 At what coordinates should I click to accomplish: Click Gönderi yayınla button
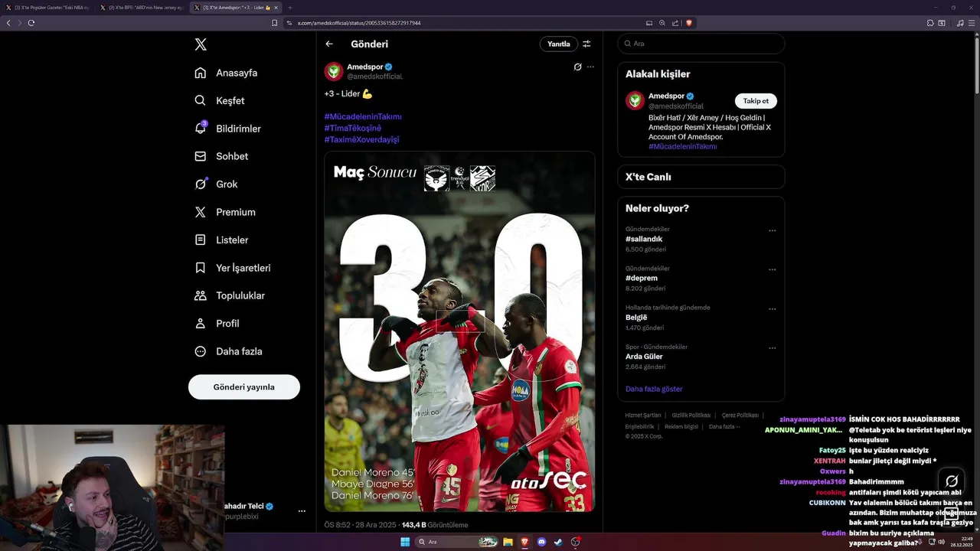coord(244,387)
